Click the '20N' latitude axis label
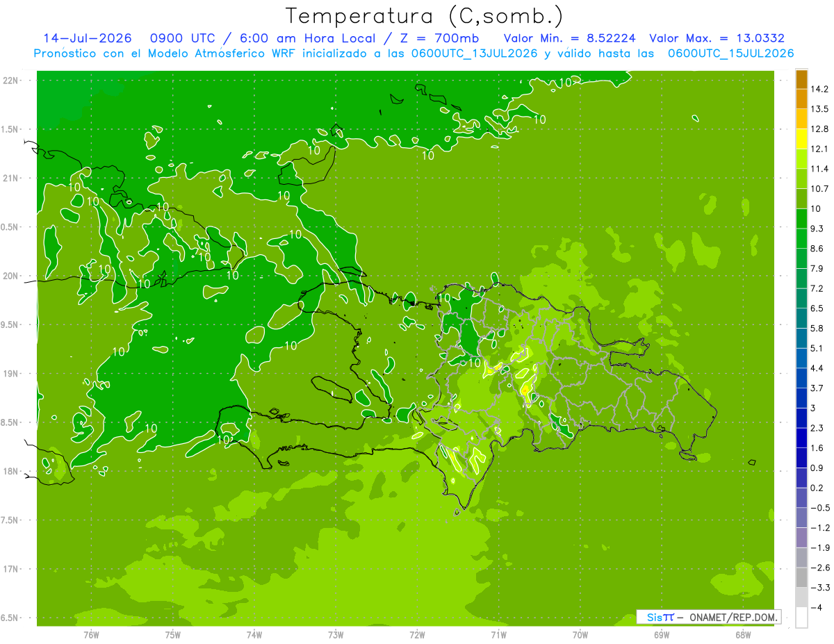Viewport: 834px width, 644px height. tap(11, 276)
